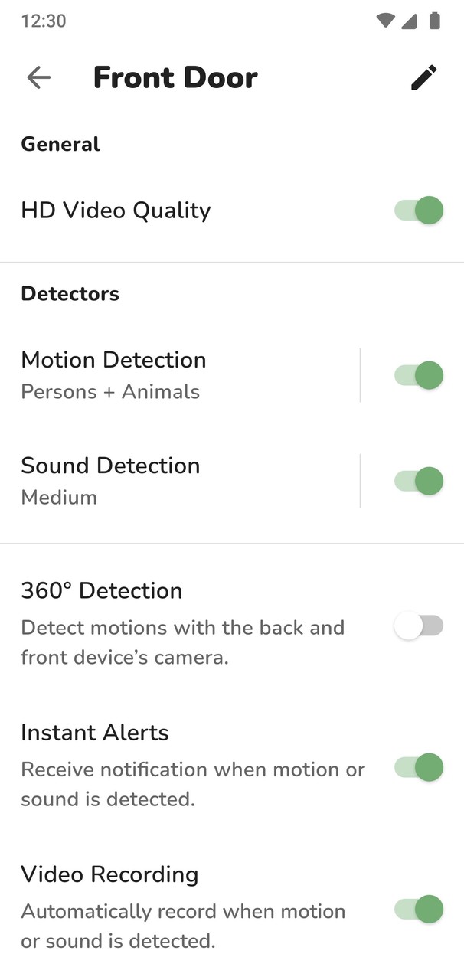Image resolution: width=464 pixels, height=980 pixels.
Task: Tap the cellular signal icon
Action: tap(409, 21)
